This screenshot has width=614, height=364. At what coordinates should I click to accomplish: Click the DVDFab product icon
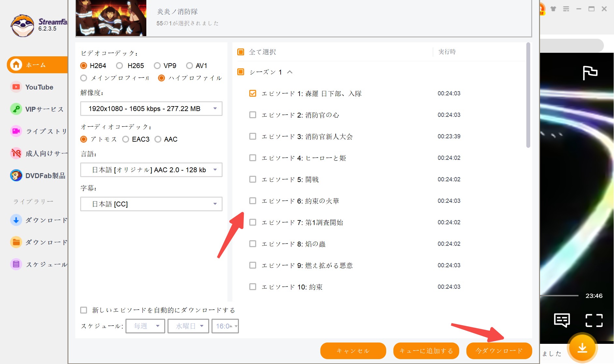coord(16,175)
